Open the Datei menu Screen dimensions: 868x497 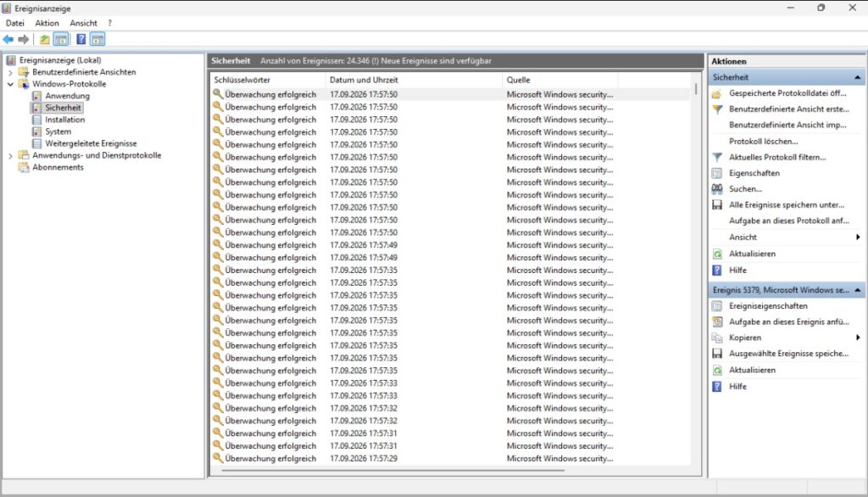[x=15, y=23]
